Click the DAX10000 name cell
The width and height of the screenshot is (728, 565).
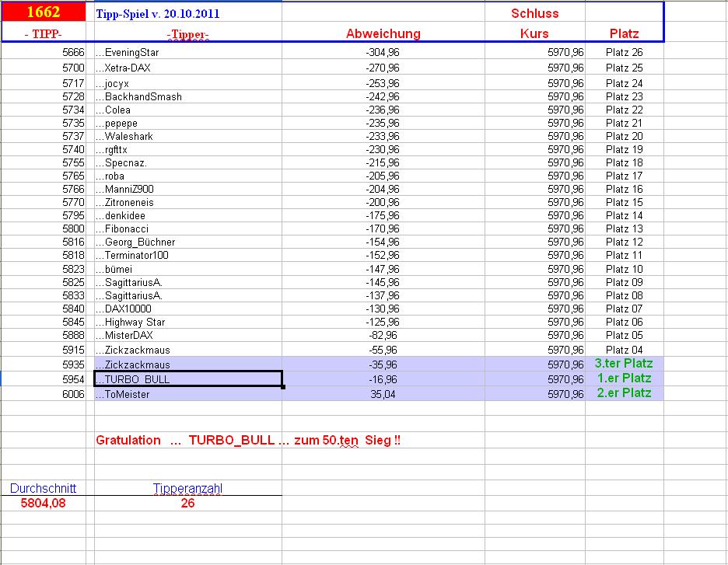[x=188, y=309]
